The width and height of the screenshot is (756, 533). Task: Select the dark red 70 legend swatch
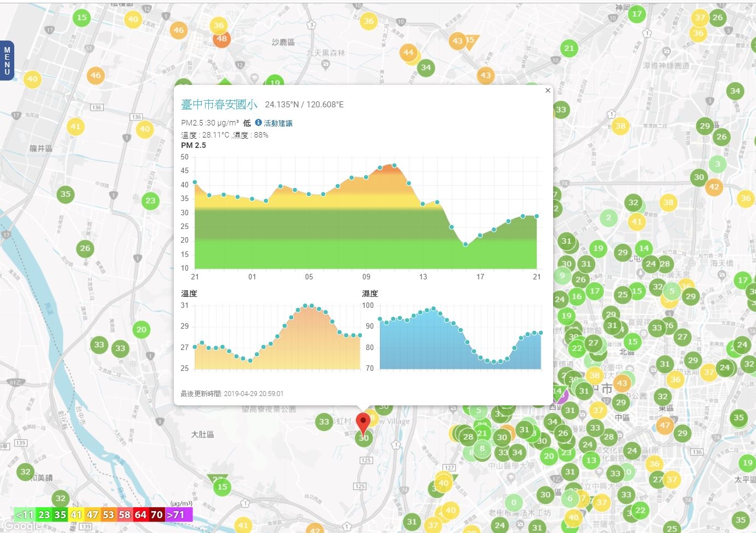[x=157, y=515]
